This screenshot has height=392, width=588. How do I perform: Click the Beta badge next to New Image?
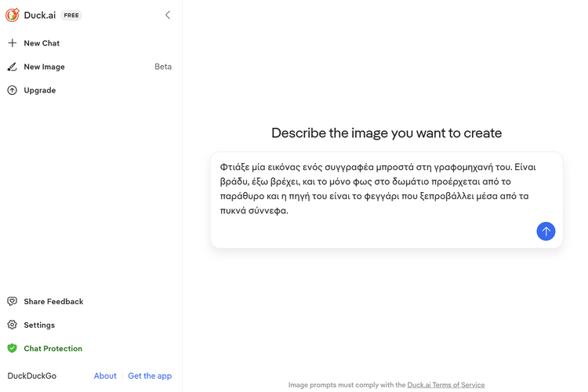click(x=163, y=67)
